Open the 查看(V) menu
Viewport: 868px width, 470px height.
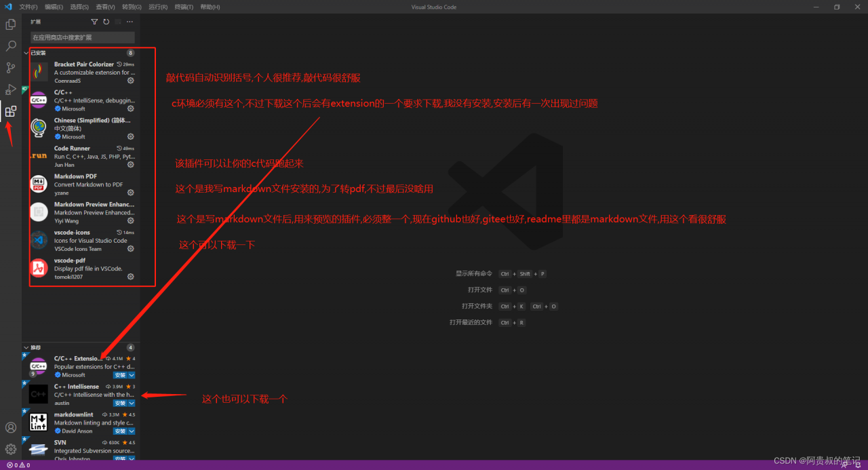[105, 7]
